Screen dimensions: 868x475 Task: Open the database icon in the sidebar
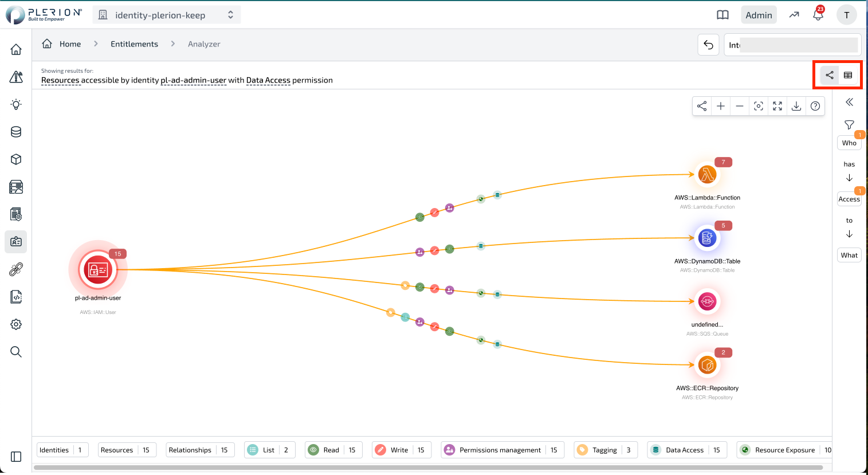point(16,132)
